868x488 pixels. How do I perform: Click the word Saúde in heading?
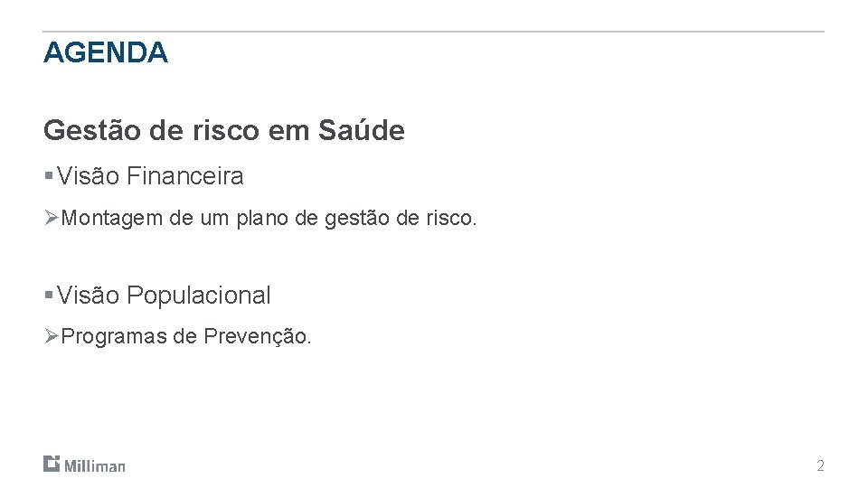click(362, 130)
